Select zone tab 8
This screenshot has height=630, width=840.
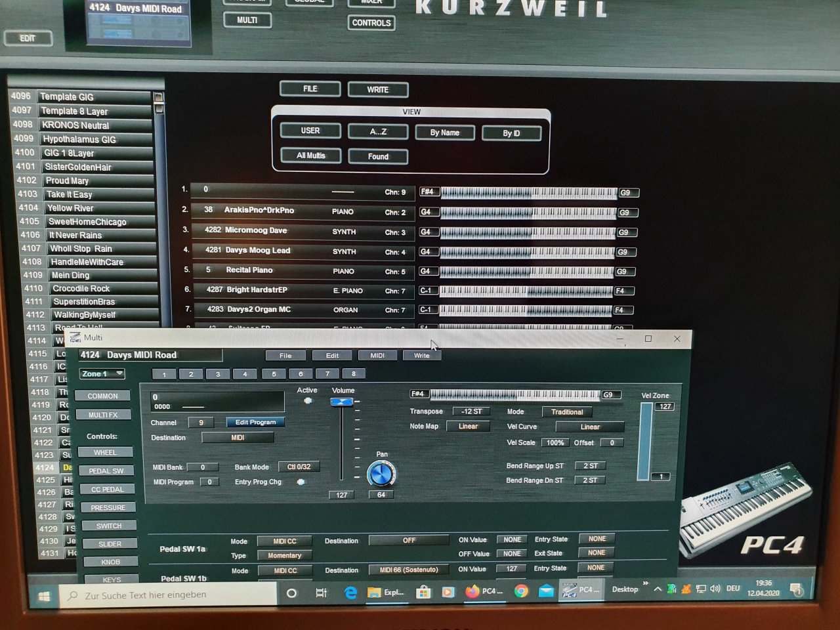tap(353, 374)
